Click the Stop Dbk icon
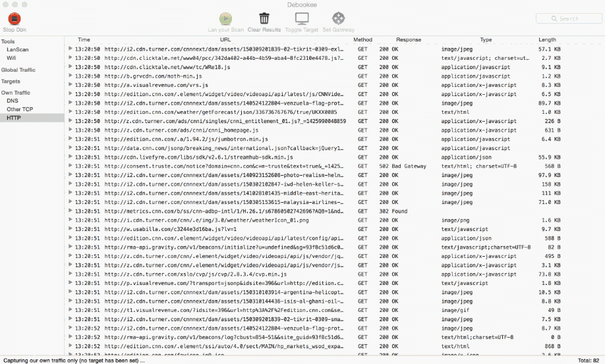This screenshot has width=605, height=364. 14,18
